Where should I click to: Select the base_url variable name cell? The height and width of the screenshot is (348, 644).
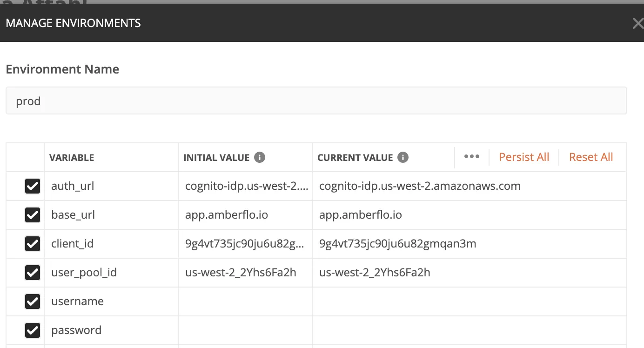click(x=111, y=215)
